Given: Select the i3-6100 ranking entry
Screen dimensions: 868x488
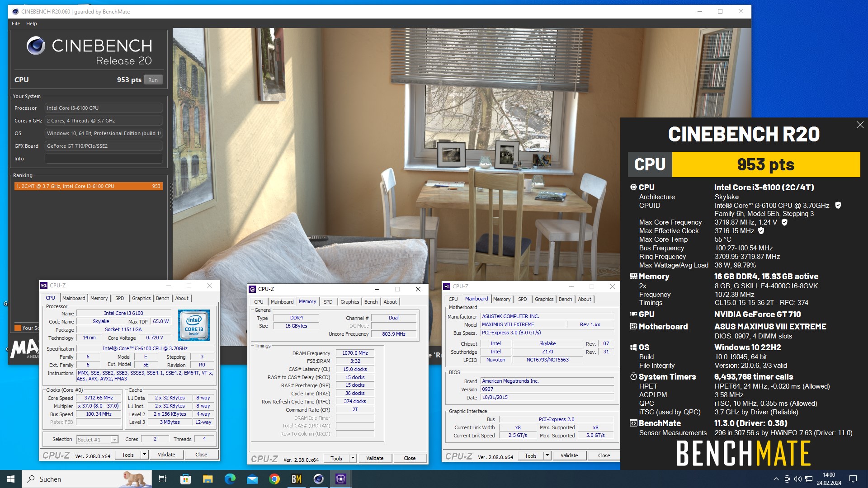Looking at the screenshot, I should point(88,186).
